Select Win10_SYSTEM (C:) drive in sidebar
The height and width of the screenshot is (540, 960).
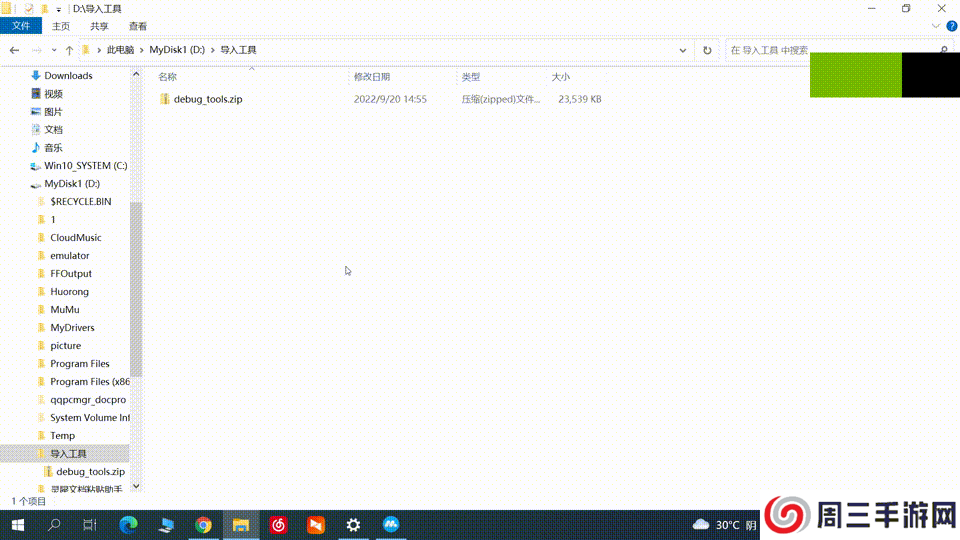pyautogui.click(x=85, y=166)
